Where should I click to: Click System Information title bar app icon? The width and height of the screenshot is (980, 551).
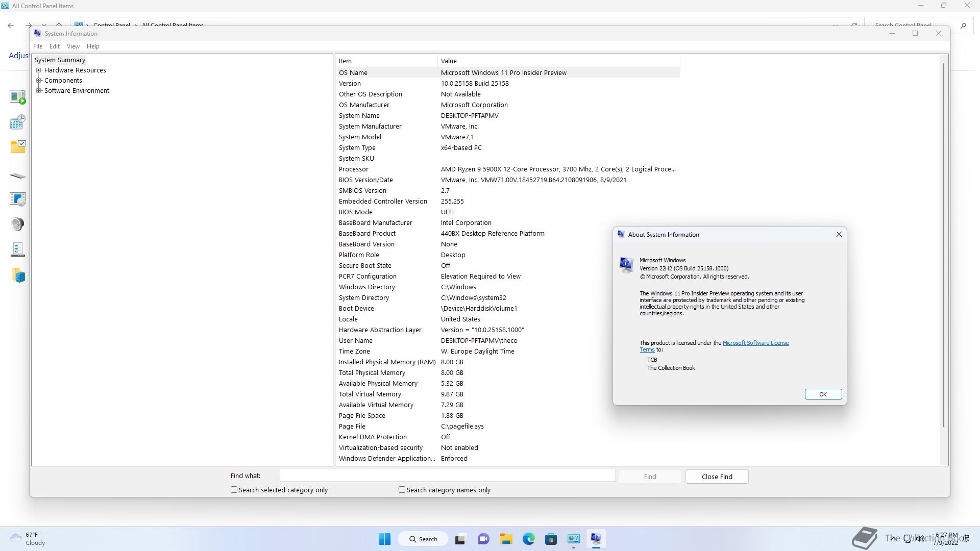[x=37, y=33]
